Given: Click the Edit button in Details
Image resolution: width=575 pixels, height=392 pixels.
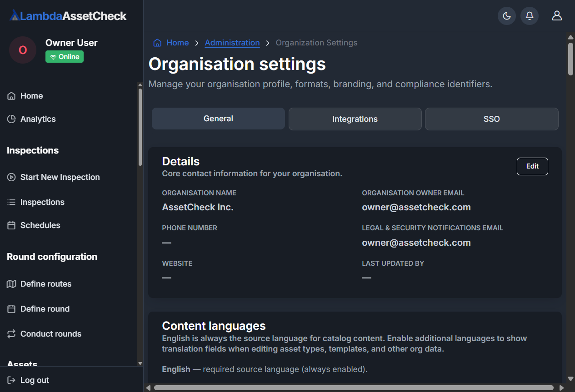Looking at the screenshot, I should tap(532, 166).
